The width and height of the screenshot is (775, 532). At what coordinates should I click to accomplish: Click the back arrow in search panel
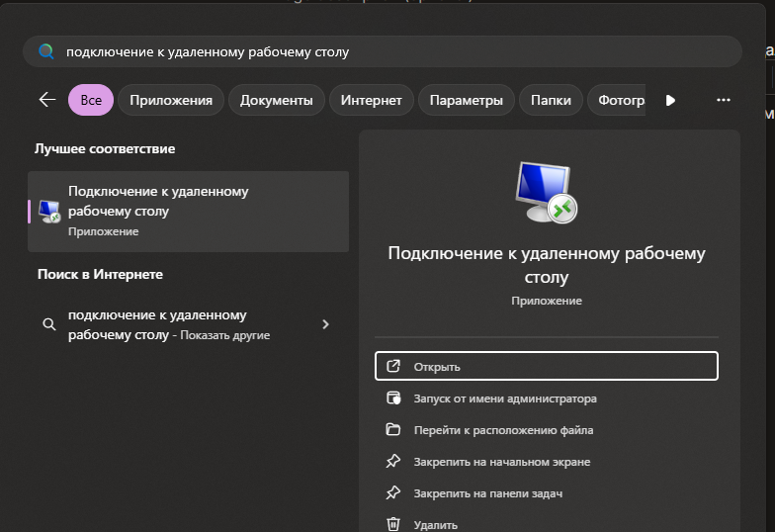pyautogui.click(x=46, y=100)
